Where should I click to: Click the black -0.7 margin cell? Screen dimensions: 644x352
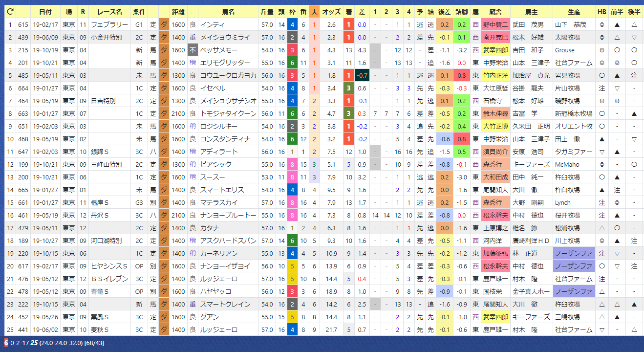pos(362,75)
